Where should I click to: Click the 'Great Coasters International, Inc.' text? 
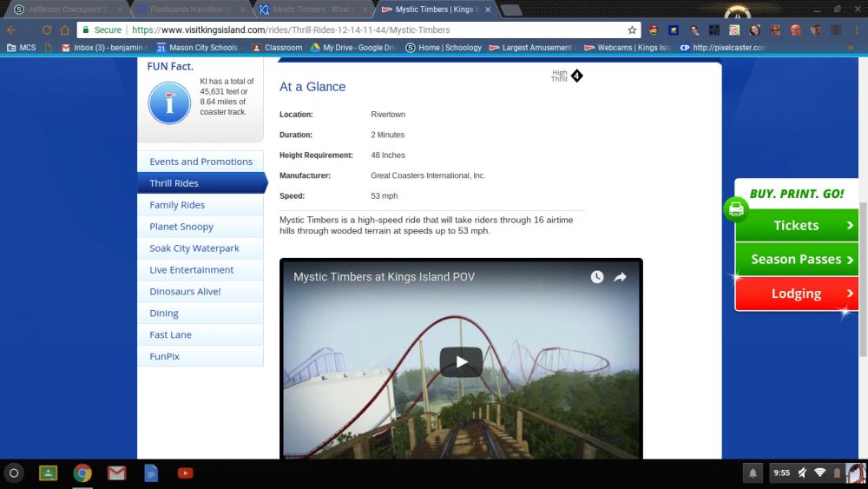coord(428,175)
